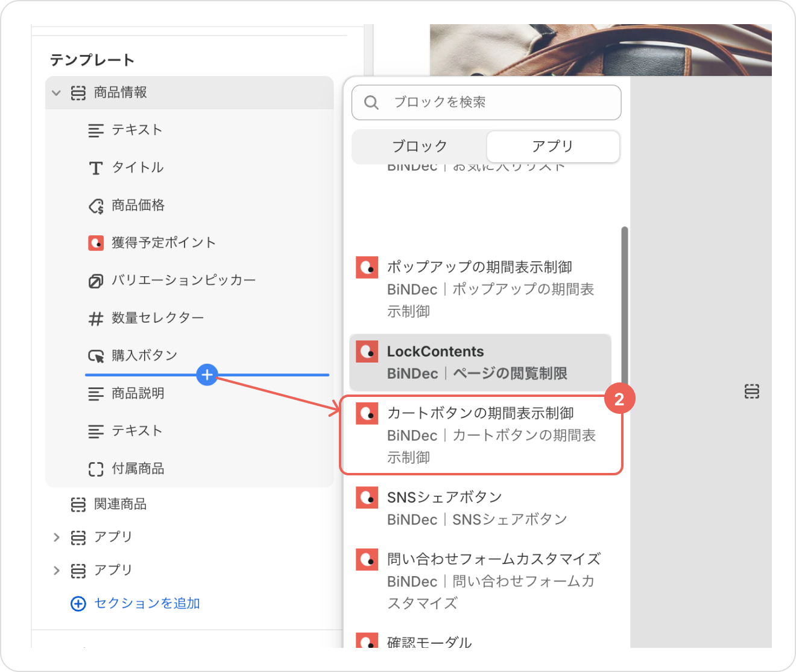Viewport: 796px width, 672px height.
Task: Switch to the ブロック tab
Action: click(x=420, y=147)
